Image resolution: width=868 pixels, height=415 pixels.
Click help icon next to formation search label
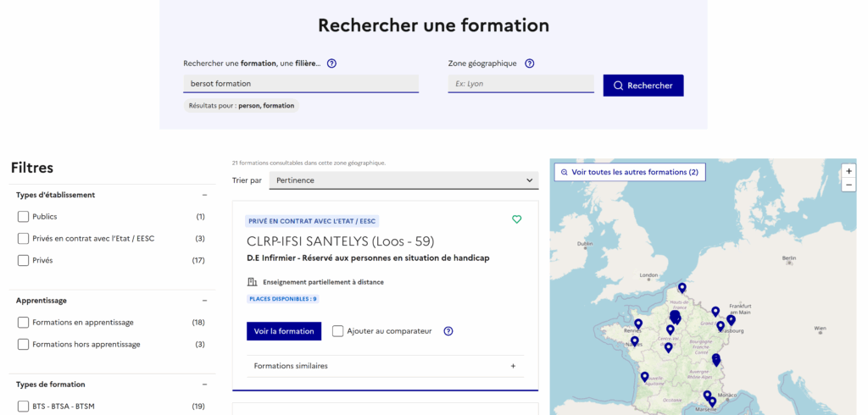[331, 64]
